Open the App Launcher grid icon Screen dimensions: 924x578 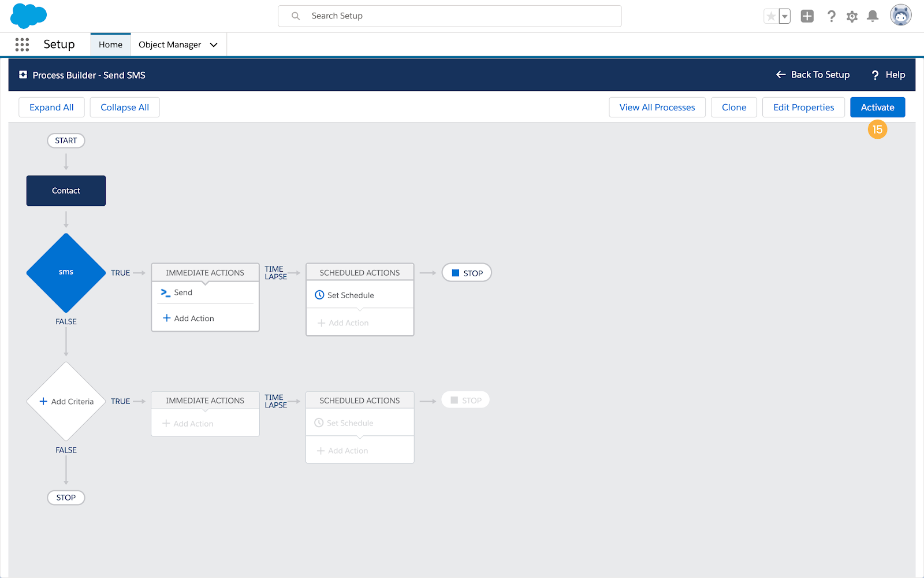[22, 45]
